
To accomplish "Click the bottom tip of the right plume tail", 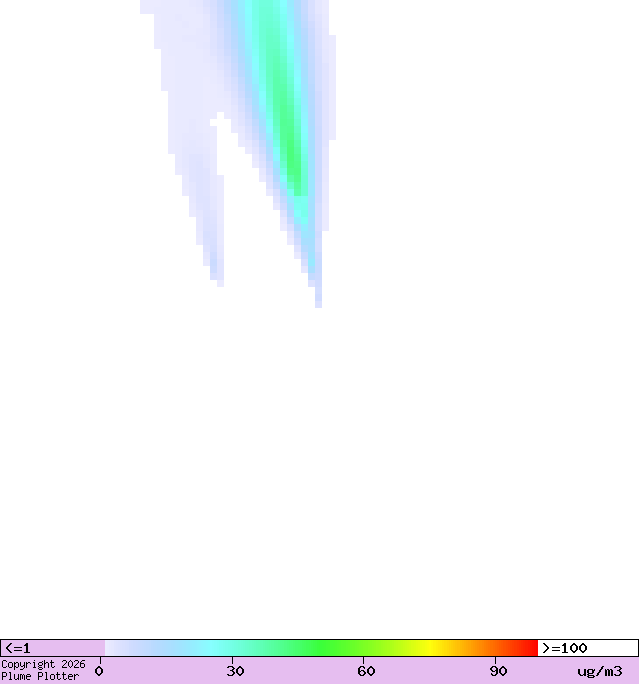I will coord(318,301).
